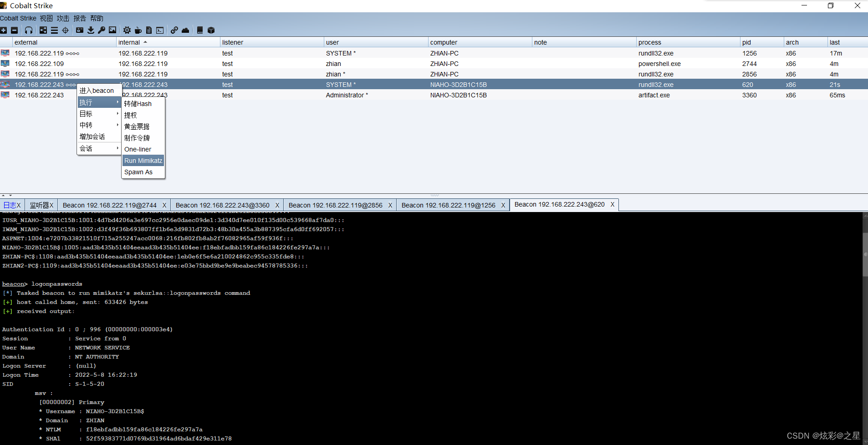The image size is (868, 445).
Task: Open the 视图 menu
Action: click(46, 18)
